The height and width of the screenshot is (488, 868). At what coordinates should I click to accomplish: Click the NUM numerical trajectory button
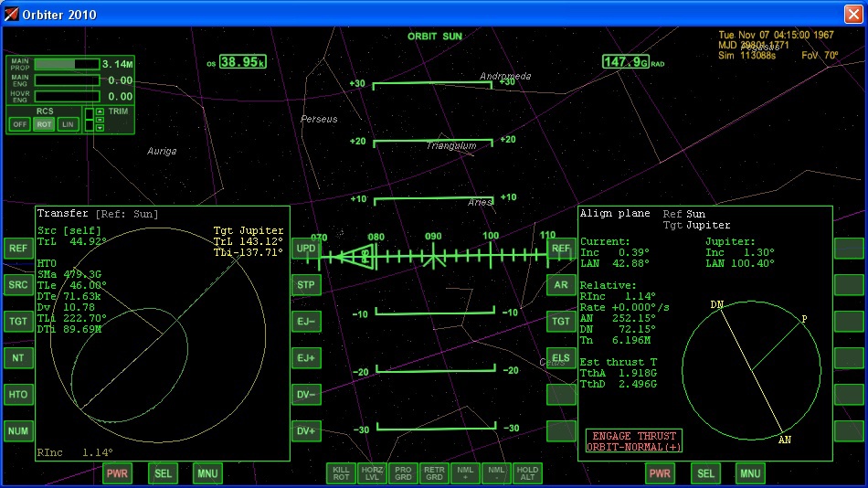tap(17, 431)
